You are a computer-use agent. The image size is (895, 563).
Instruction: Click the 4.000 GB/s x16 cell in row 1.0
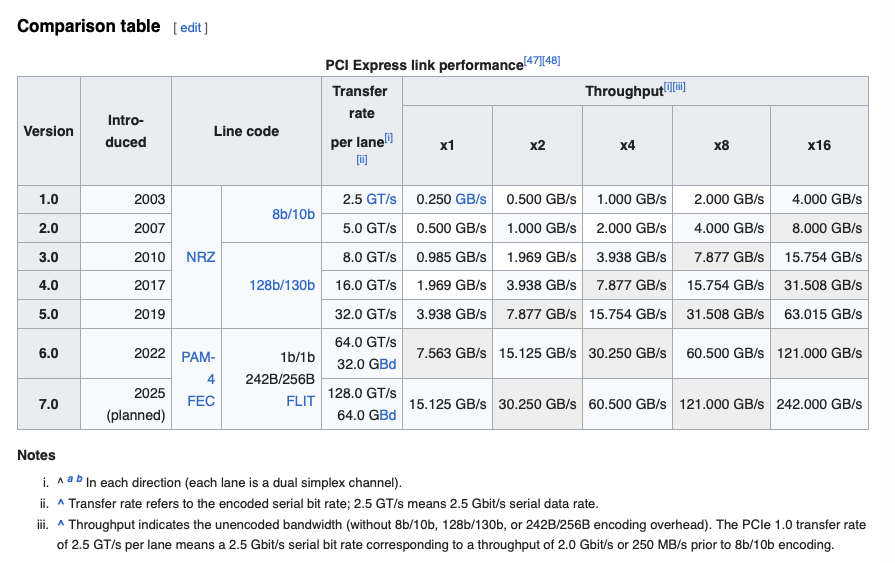pos(819,199)
